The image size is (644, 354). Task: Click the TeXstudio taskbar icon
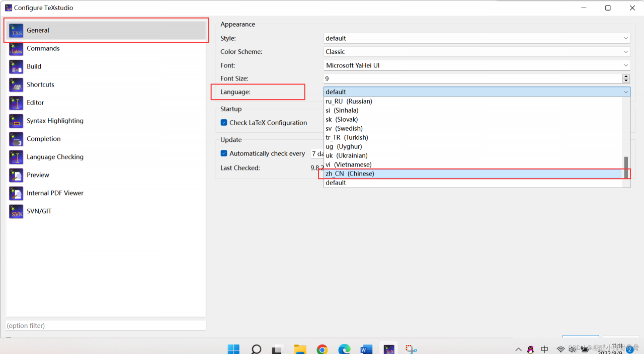[x=388, y=348]
